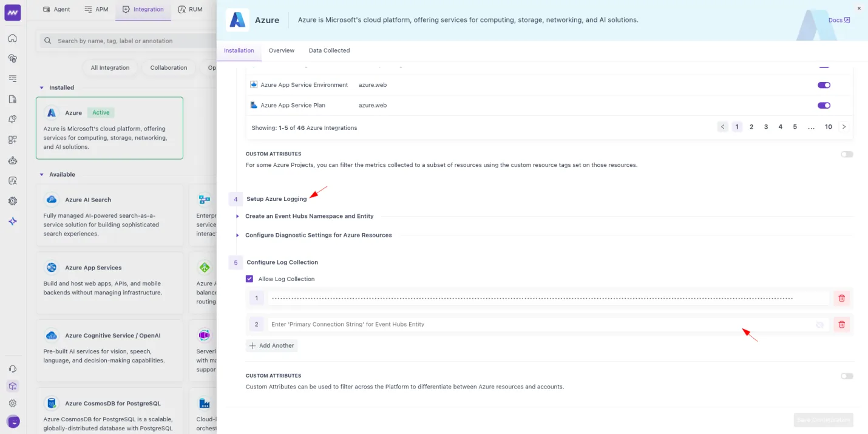
Task: Toggle Azure App Service Environment integration switch
Action: tap(824, 85)
